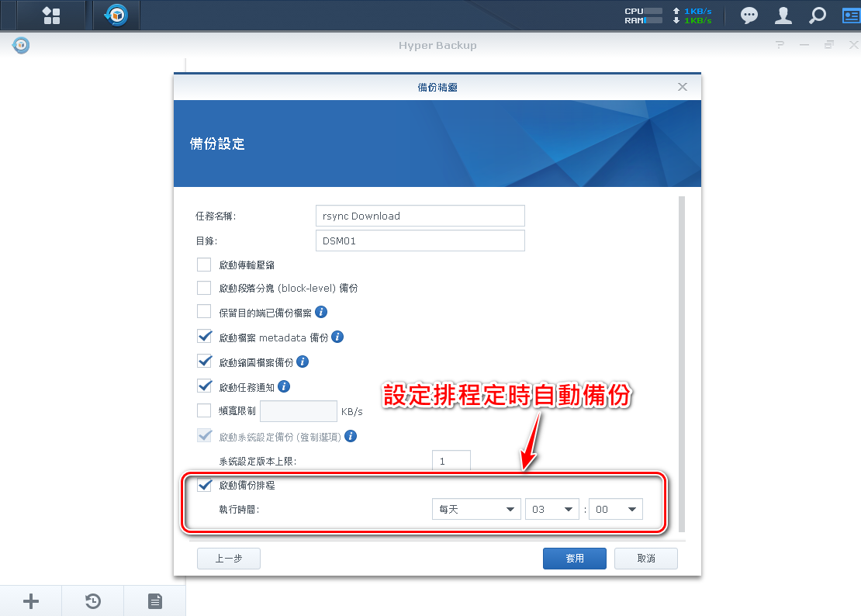The height and width of the screenshot is (616, 861).
Task: Expand the minute dropdown showing 00
Action: tap(616, 509)
